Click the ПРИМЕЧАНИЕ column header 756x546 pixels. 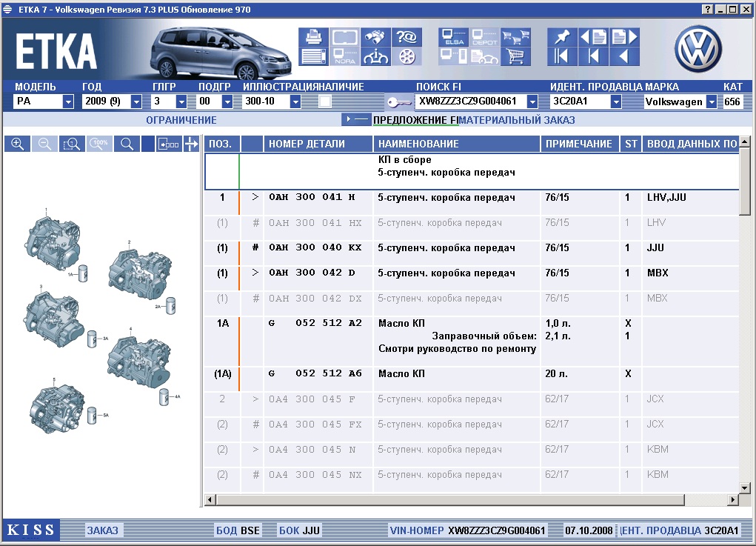[x=580, y=144]
